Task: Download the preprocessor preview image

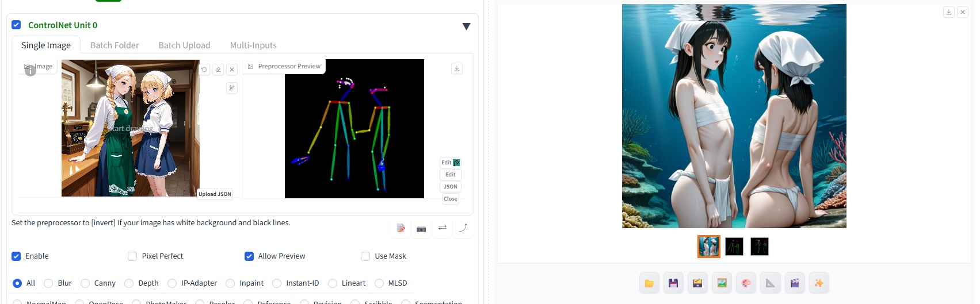Action: coord(457,68)
